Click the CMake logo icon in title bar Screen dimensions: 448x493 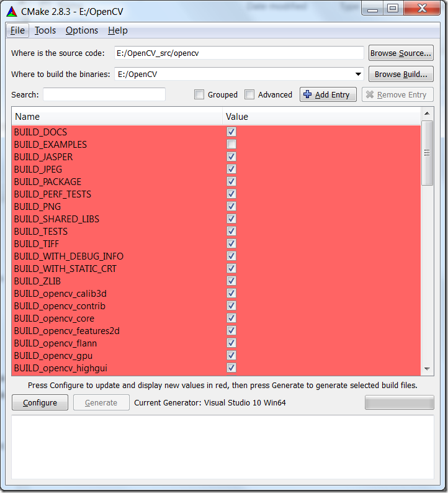[12, 12]
